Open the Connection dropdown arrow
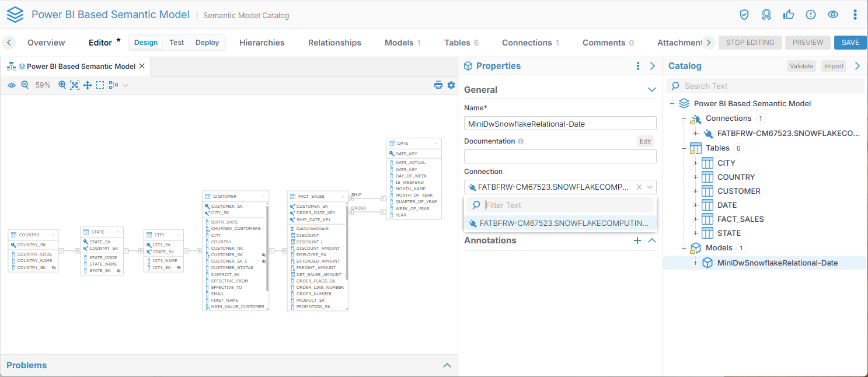Image resolution: width=868 pixels, height=377 pixels. pyautogui.click(x=650, y=187)
